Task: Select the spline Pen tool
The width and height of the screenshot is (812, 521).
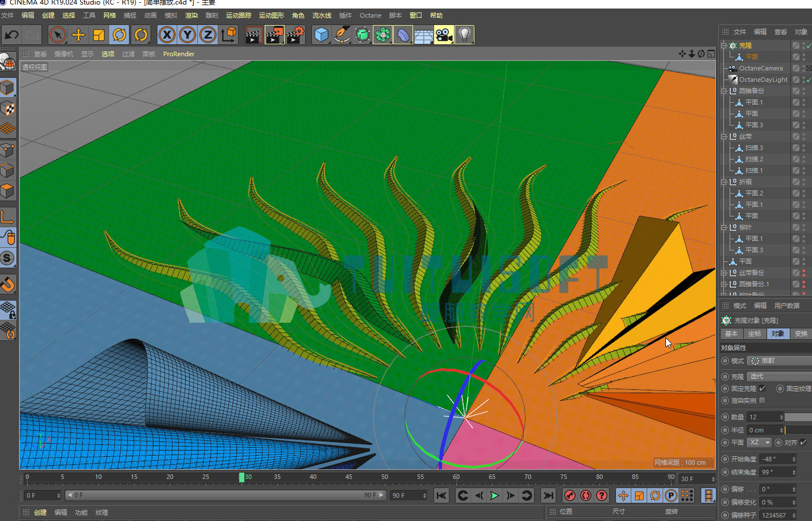Action: pyautogui.click(x=342, y=35)
